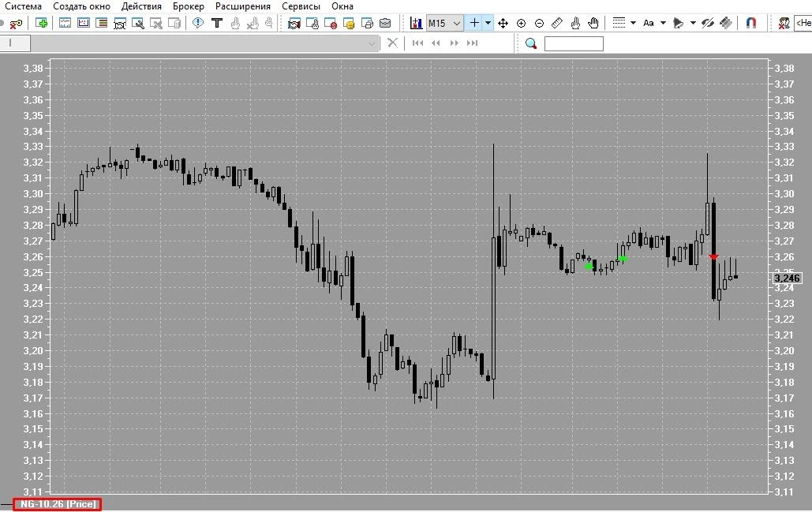Zoom out with the minus circle icon
Image resolution: width=812 pixels, height=512 pixels.
point(539,24)
